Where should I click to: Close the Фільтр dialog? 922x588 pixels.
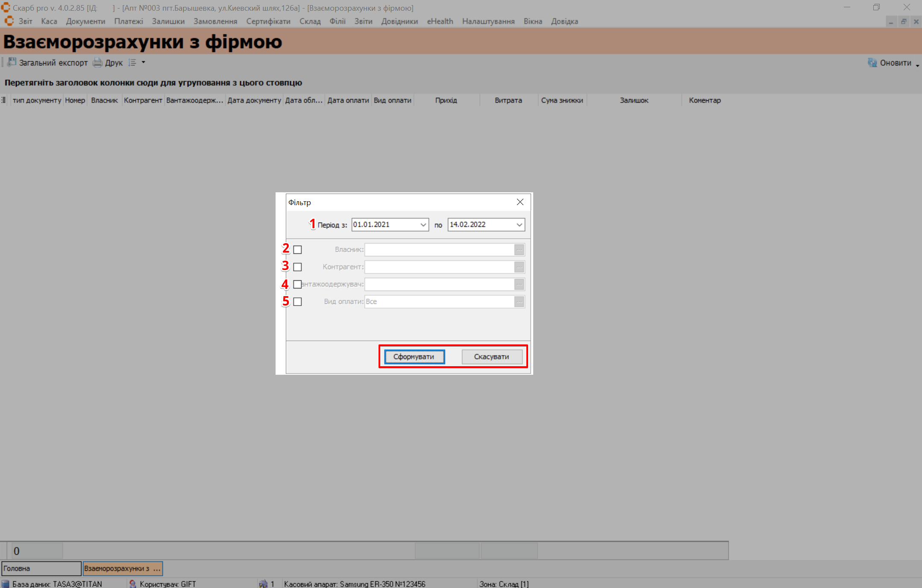click(520, 202)
